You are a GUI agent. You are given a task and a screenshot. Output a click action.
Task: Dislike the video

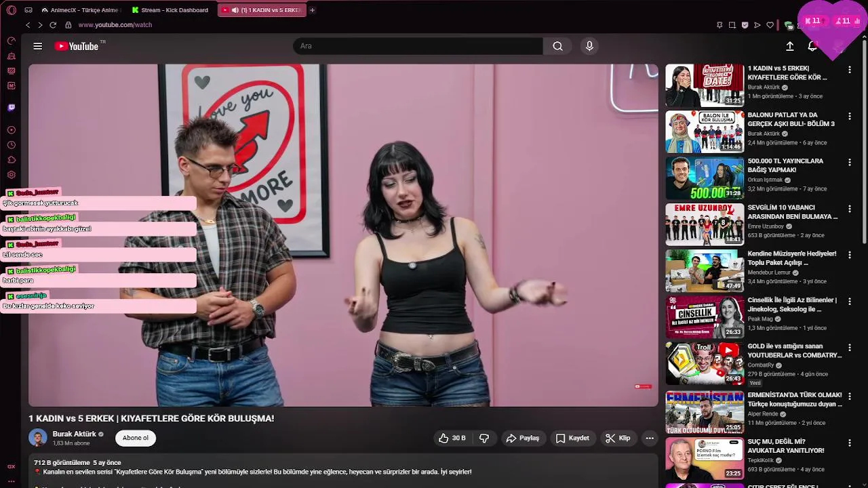pos(484,439)
